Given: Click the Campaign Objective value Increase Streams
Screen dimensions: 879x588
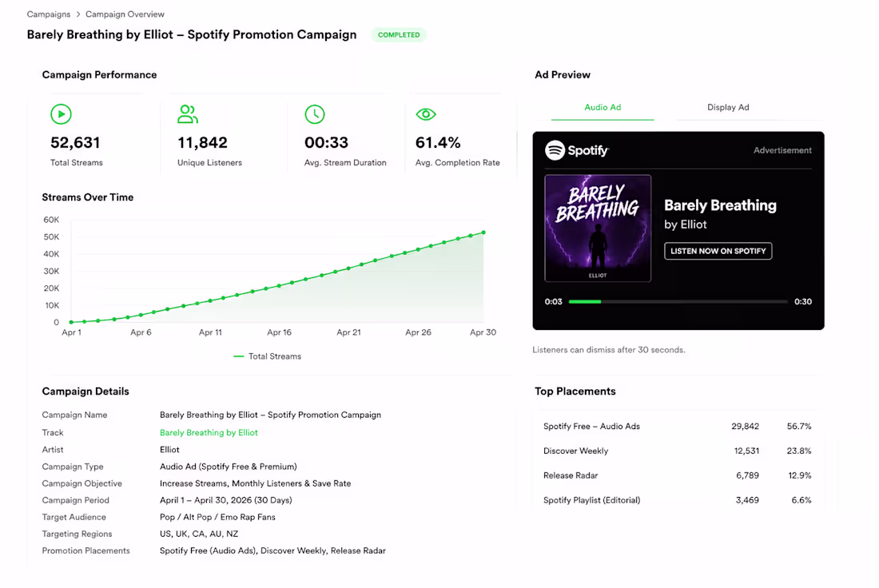Looking at the screenshot, I should click(x=255, y=483).
